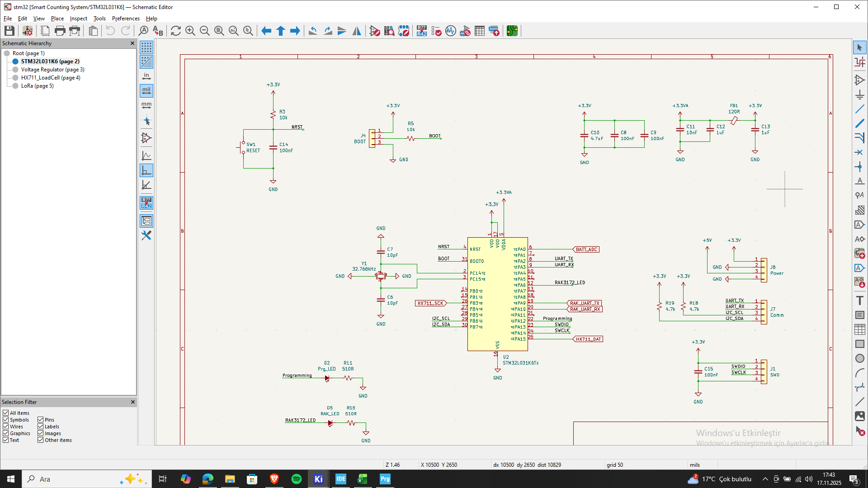This screenshot has height=488, width=868.
Task: Open PCB editor from toolbar
Action: pyautogui.click(x=512, y=31)
